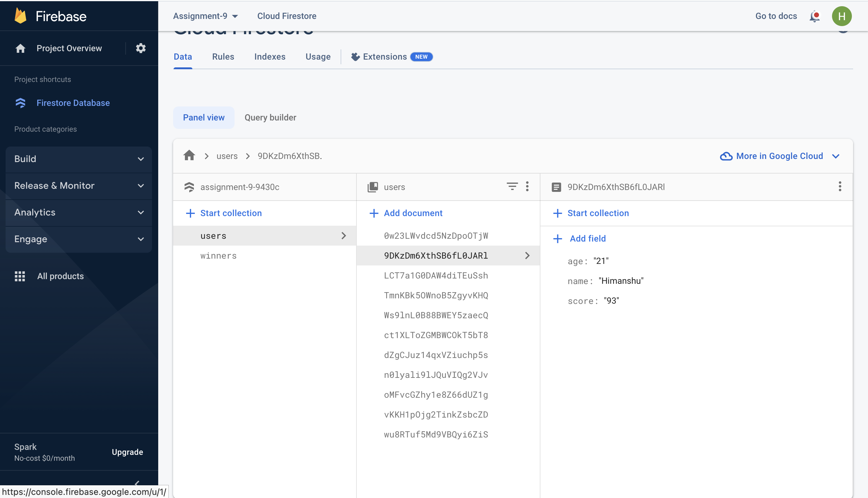868x498 pixels.
Task: Expand the Engage category
Action: [78, 239]
